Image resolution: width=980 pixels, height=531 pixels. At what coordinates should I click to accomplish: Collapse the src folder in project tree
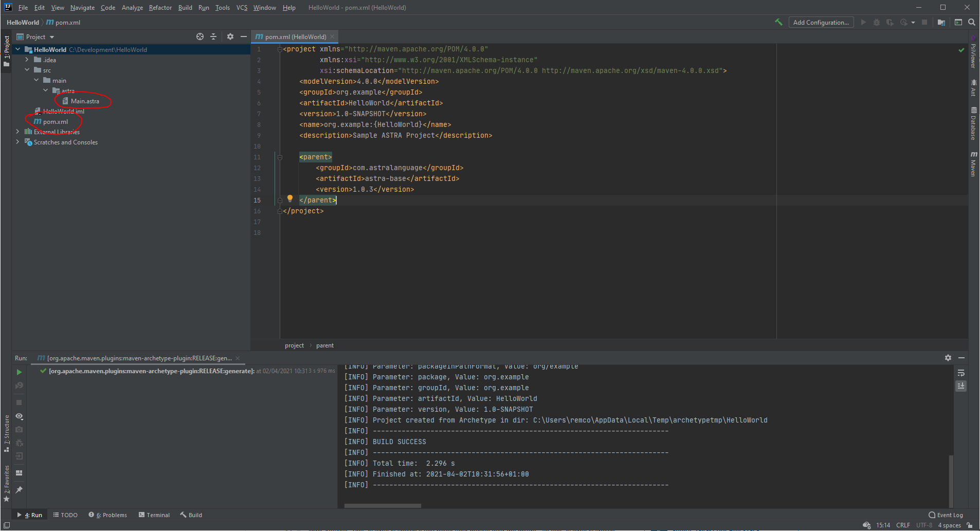pos(27,70)
